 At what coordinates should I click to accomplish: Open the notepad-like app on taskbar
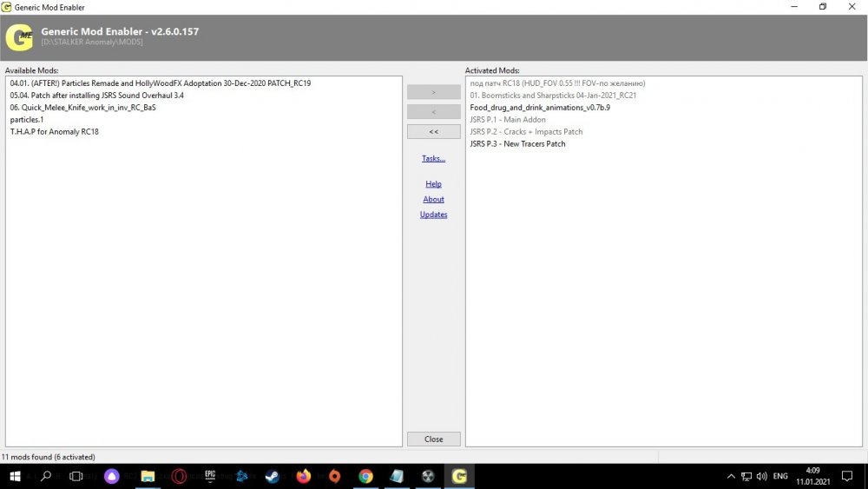[x=397, y=476]
